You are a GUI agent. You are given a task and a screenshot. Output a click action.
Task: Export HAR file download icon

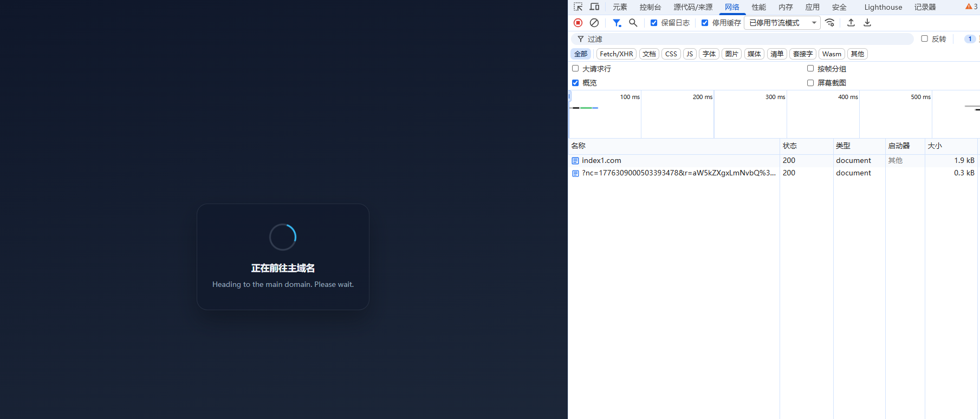[x=867, y=23]
